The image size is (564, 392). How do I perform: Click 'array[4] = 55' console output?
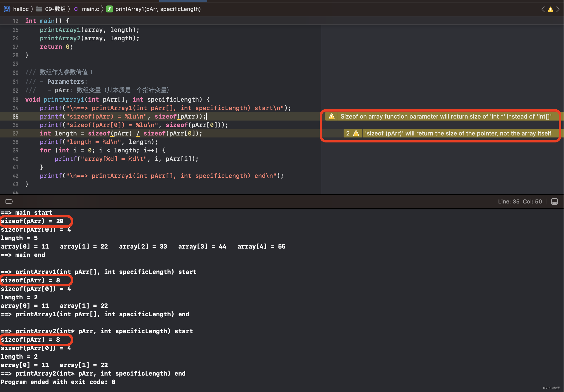point(262,247)
